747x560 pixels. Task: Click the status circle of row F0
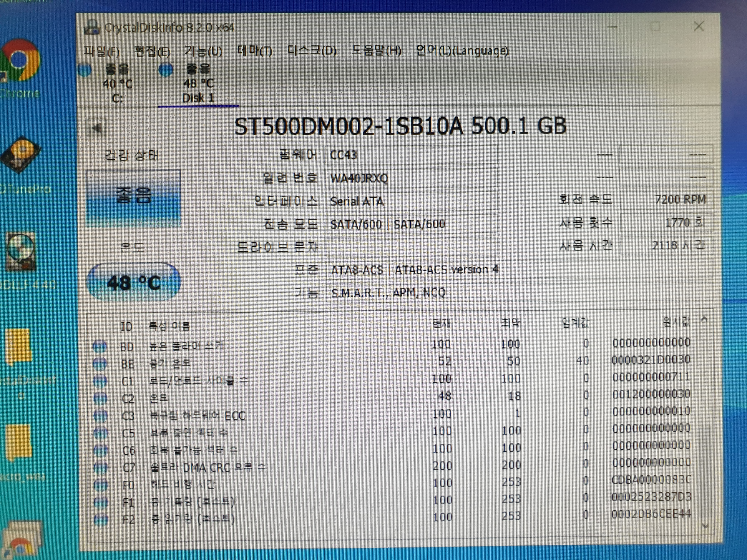pyautogui.click(x=101, y=485)
